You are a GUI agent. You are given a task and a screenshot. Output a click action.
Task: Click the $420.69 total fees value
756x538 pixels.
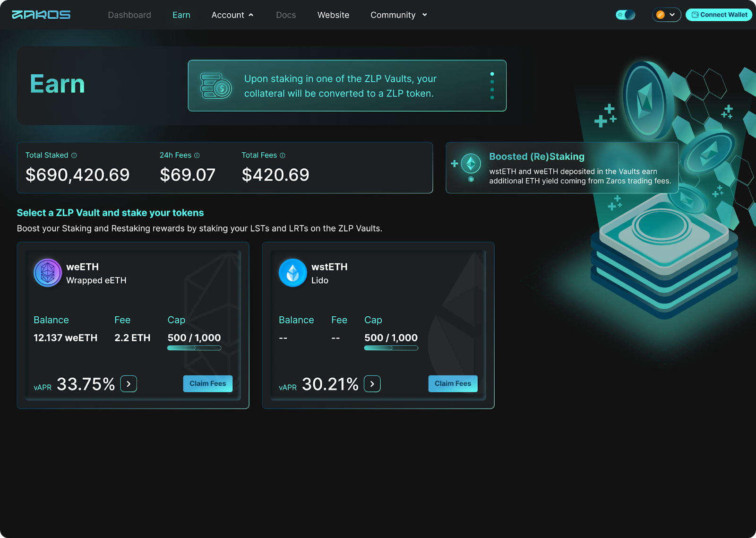click(x=275, y=175)
